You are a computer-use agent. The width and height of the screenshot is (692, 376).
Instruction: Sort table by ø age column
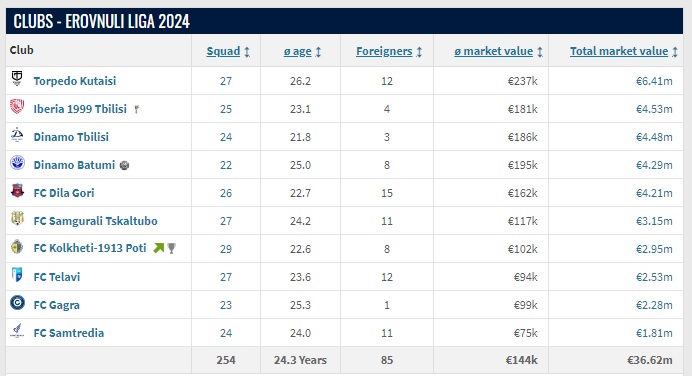click(x=302, y=51)
